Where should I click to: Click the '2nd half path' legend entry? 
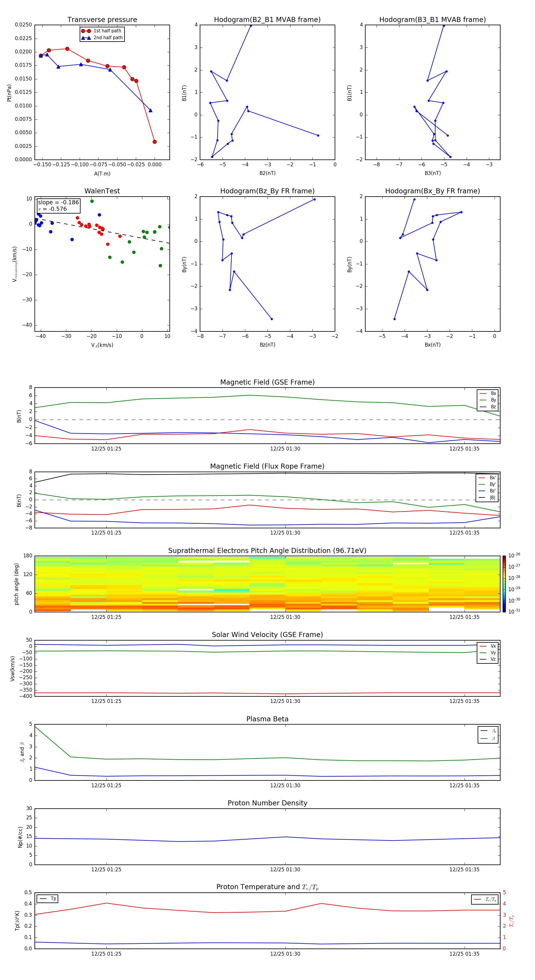click(x=102, y=38)
